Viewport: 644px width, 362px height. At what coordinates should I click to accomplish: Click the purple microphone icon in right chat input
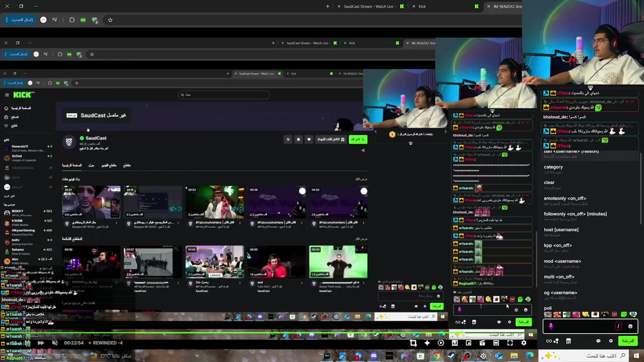point(551,326)
